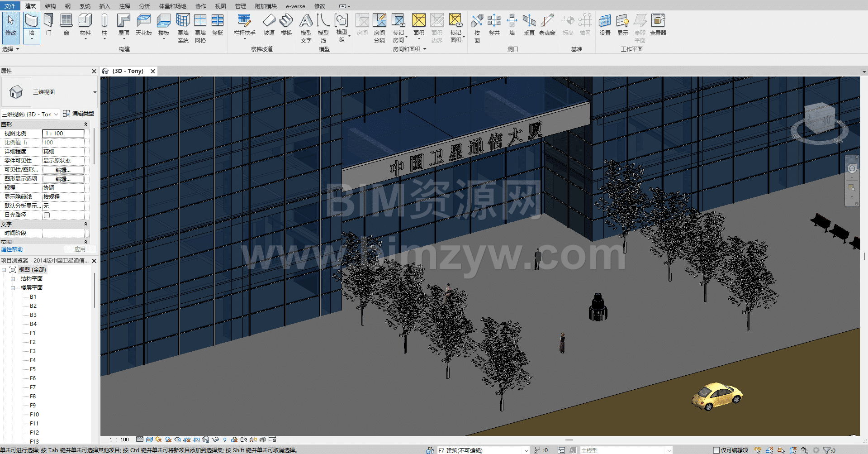This screenshot has height=454, width=868.
Task: Toggle select pinned elements icon
Action: point(781,450)
